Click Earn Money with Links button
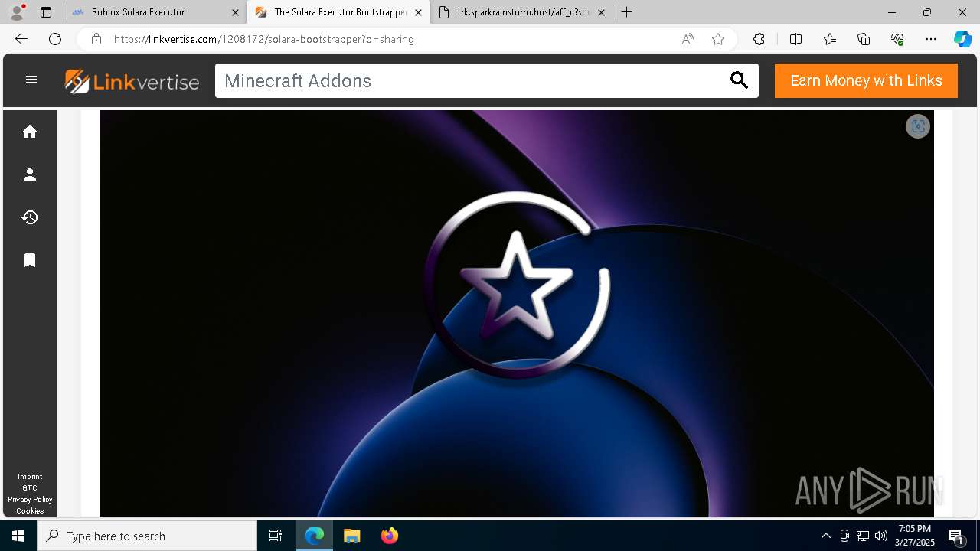Image resolution: width=980 pixels, height=551 pixels. (x=866, y=80)
